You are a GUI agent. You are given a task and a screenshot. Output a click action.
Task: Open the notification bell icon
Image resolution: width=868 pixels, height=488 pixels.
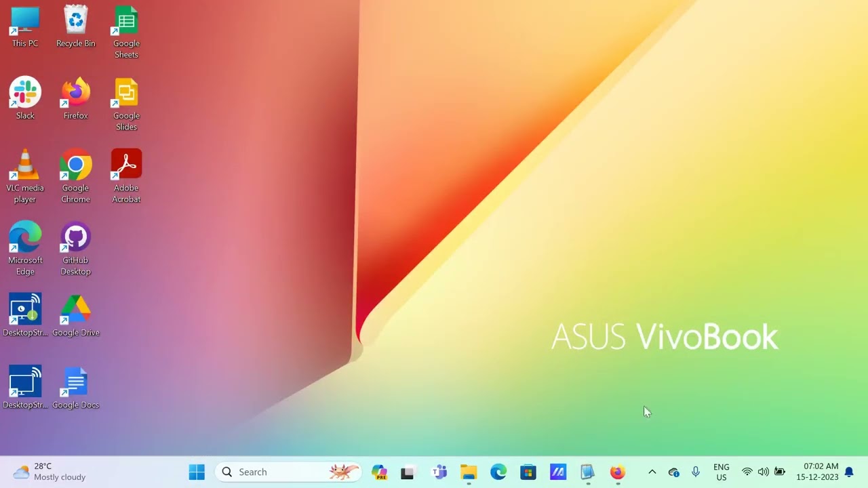(849, 472)
